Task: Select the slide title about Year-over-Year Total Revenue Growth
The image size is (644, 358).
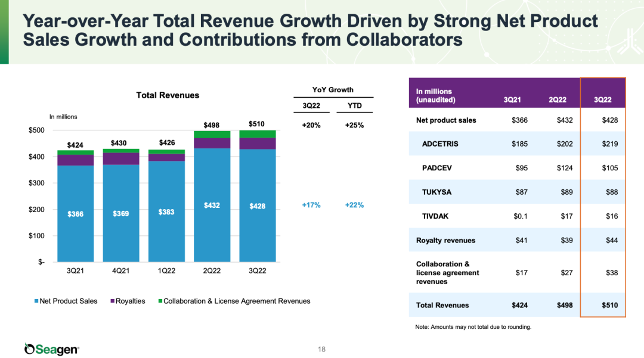Action: click(310, 30)
